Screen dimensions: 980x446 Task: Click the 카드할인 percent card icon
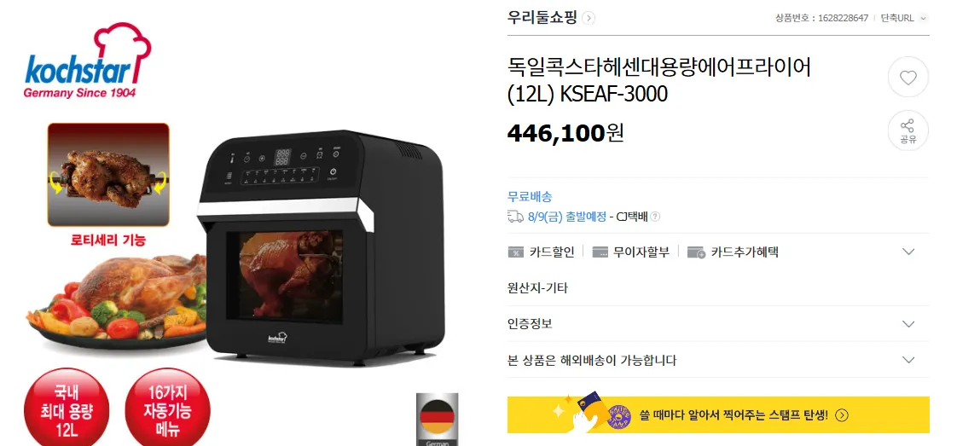click(516, 252)
